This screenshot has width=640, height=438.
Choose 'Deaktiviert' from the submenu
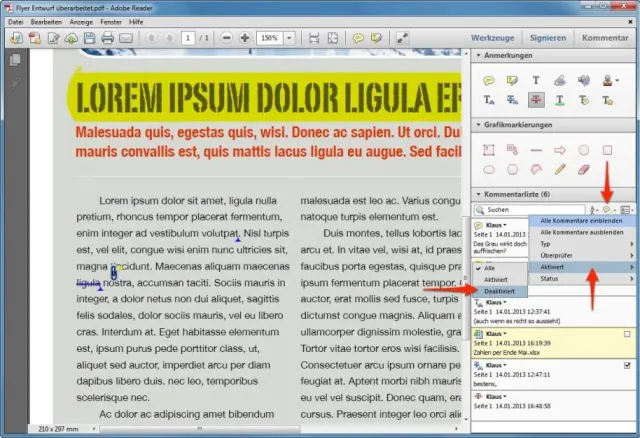500,291
